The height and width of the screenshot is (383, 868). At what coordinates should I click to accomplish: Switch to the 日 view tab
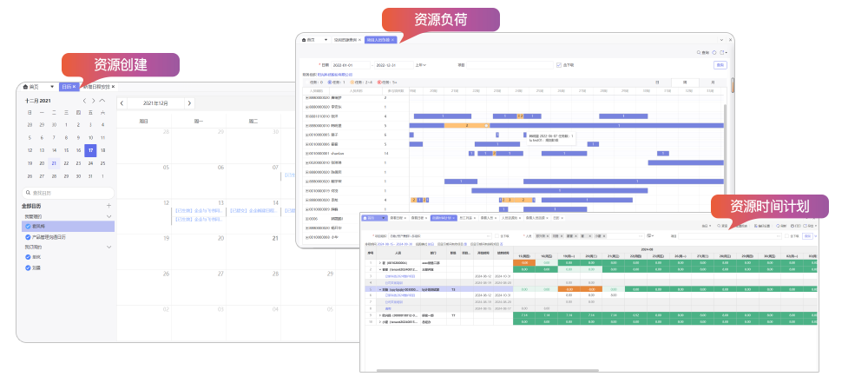click(x=657, y=83)
